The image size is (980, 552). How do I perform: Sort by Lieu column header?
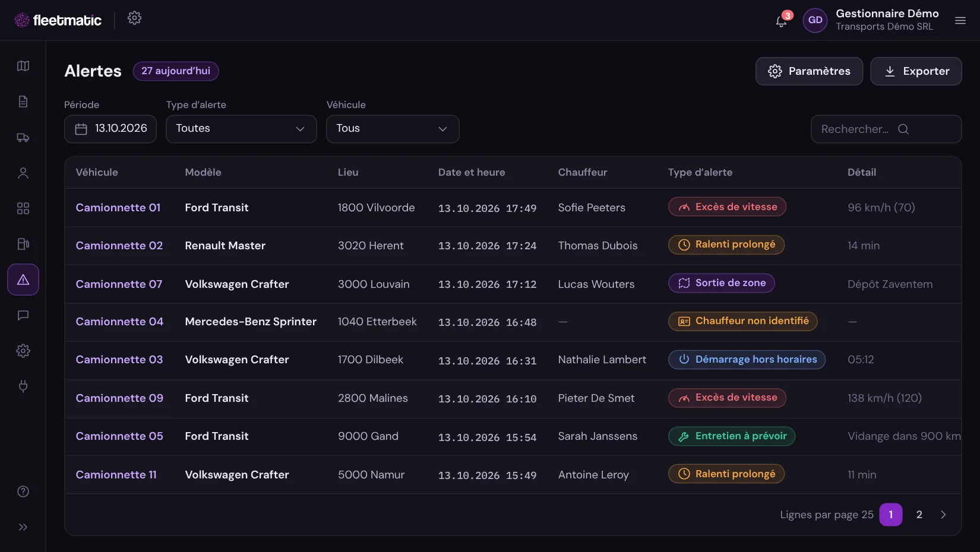(348, 172)
